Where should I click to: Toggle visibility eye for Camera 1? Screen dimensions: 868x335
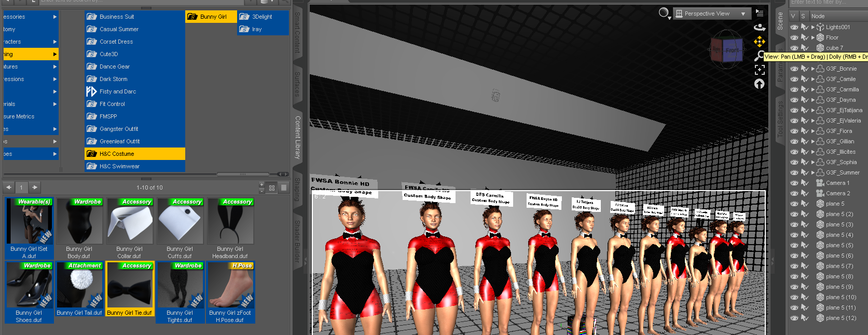(x=794, y=183)
